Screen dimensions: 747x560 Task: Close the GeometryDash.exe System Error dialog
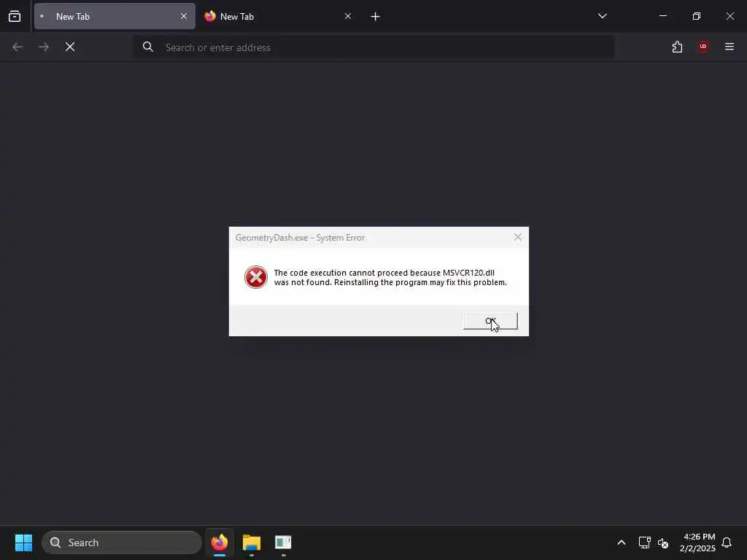click(518, 237)
